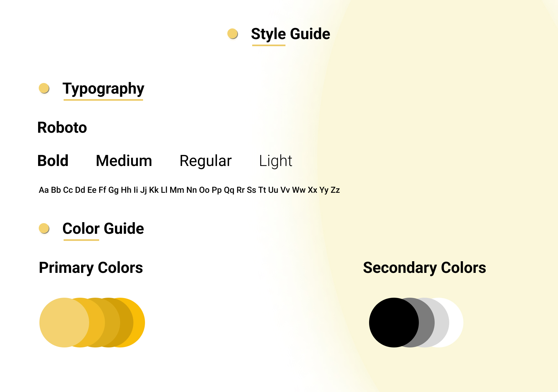
Task: Choose the Light font weight label
Action: [x=276, y=161]
